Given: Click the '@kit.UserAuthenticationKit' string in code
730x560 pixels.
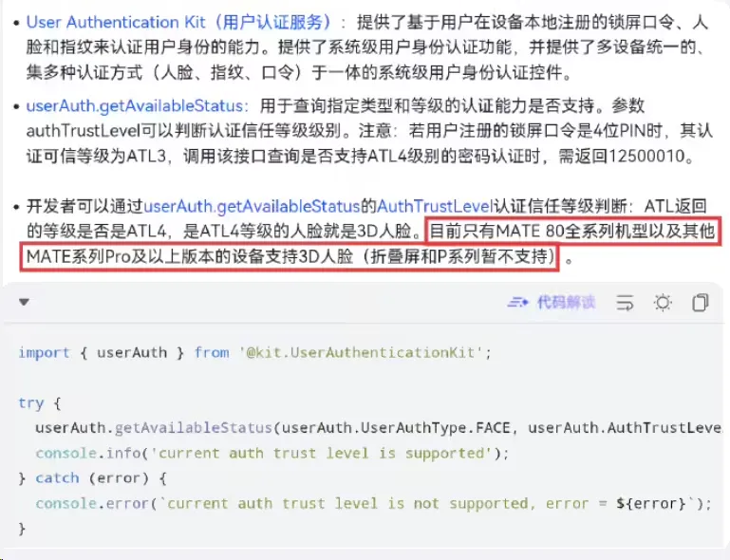Looking at the screenshot, I should (x=361, y=352).
